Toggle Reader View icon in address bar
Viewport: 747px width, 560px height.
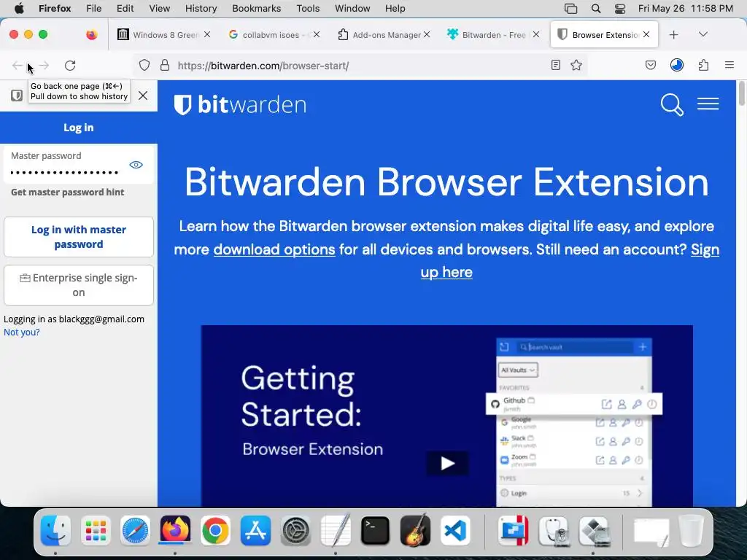555,65
